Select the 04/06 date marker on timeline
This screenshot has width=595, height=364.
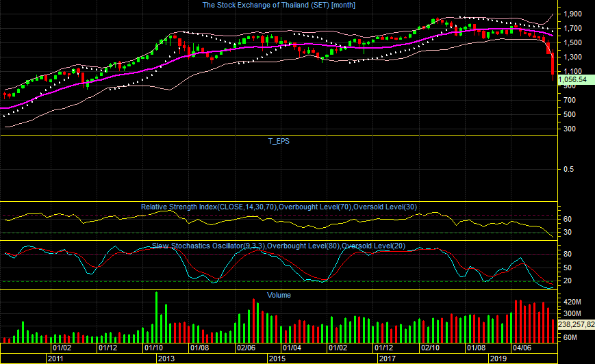pos(522,348)
